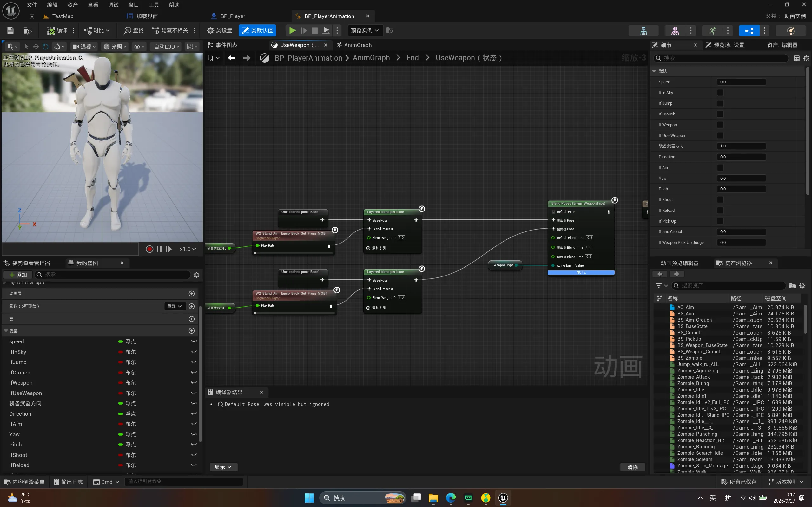
Task: Click AnimGraph in the breadcrumb path
Action: pos(371,58)
